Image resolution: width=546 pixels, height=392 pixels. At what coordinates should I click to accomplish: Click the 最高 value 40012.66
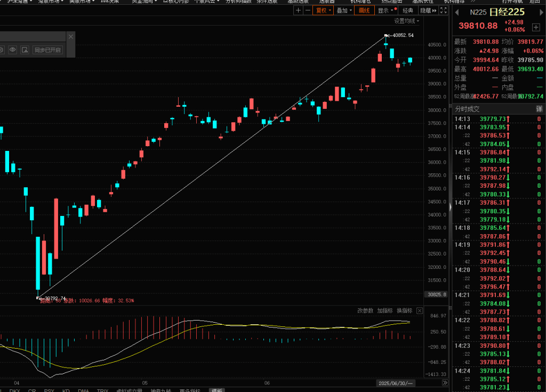pos(485,69)
